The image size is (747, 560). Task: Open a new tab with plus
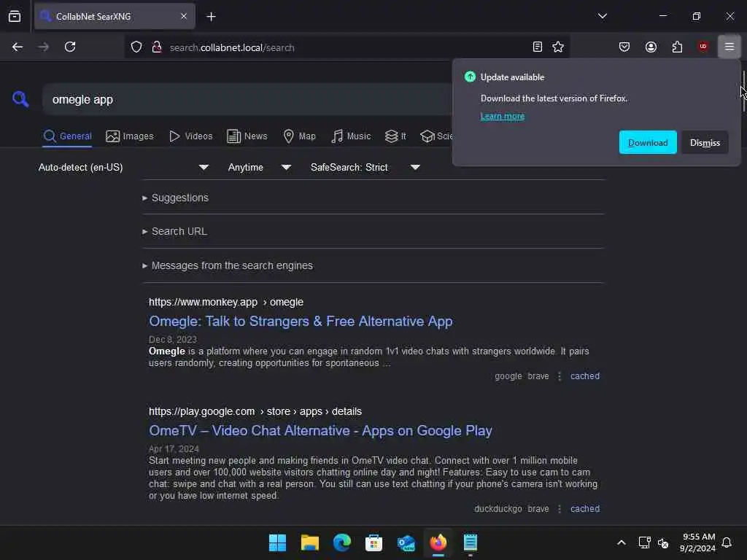pos(211,17)
